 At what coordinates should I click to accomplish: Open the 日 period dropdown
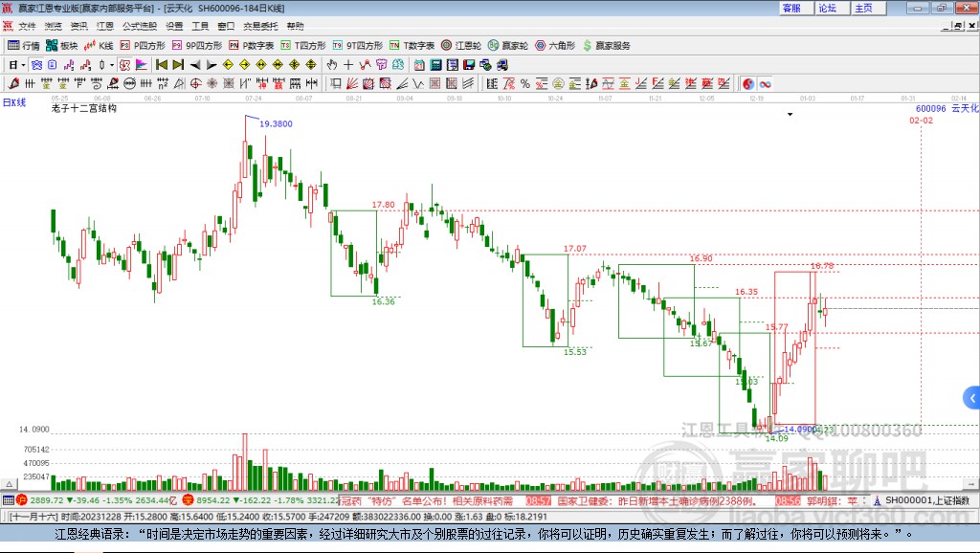pos(17,65)
